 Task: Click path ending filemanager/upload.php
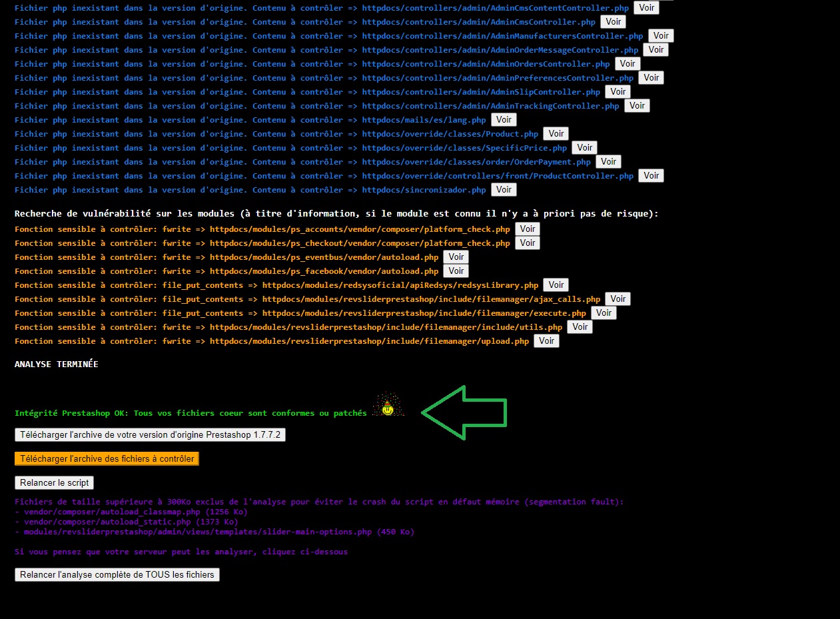pyautogui.click(x=370, y=341)
